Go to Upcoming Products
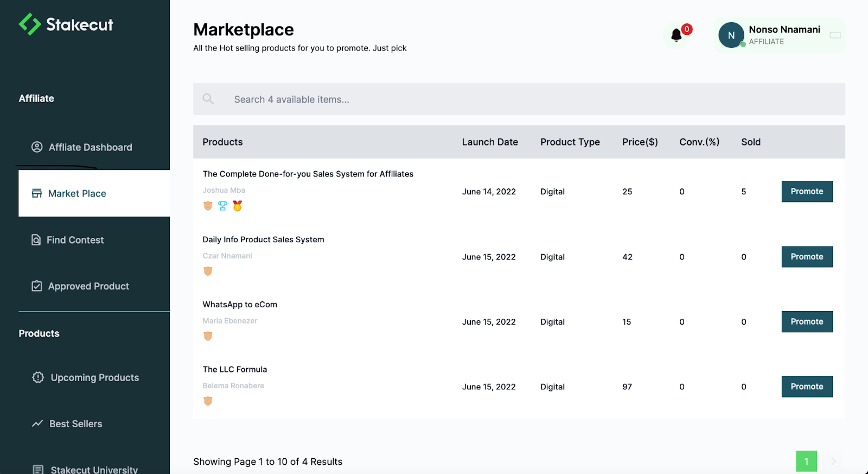The image size is (868, 474). pos(94,377)
